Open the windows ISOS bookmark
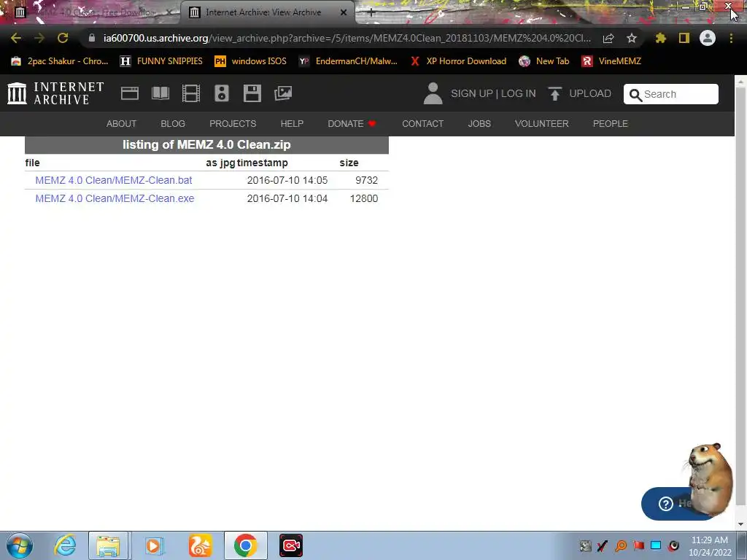Viewport: 747px width, 560px height. [x=250, y=61]
